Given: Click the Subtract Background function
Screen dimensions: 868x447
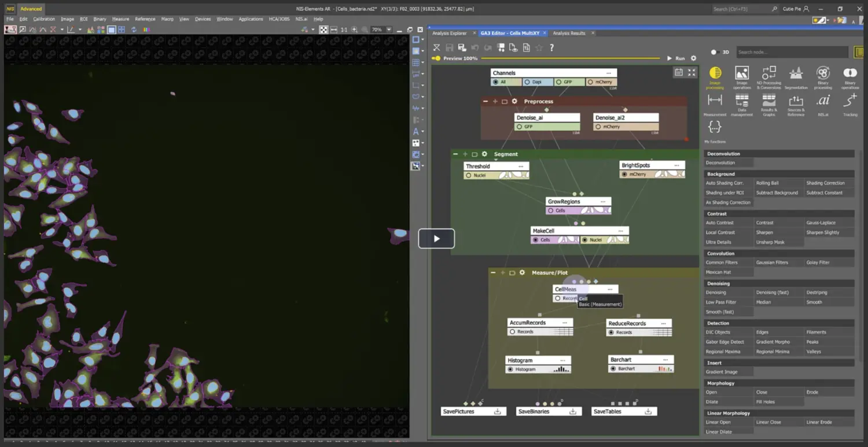Looking at the screenshot, I should pos(777,193).
